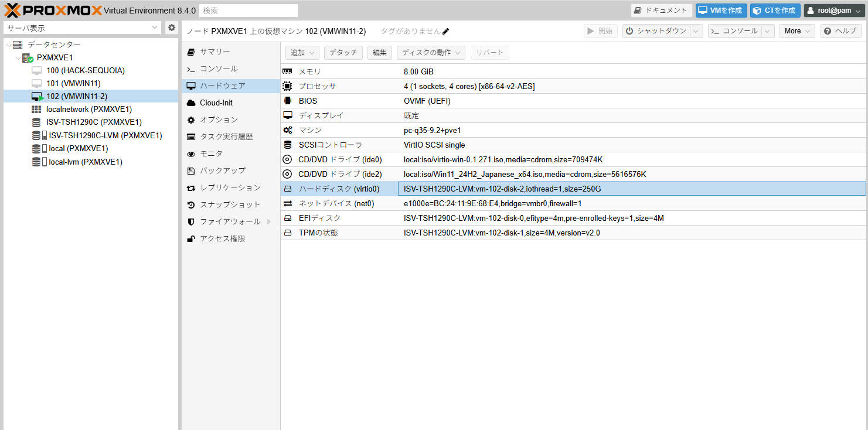Click storage icon for local-lvm
This screenshot has height=430, width=868.
click(x=39, y=162)
